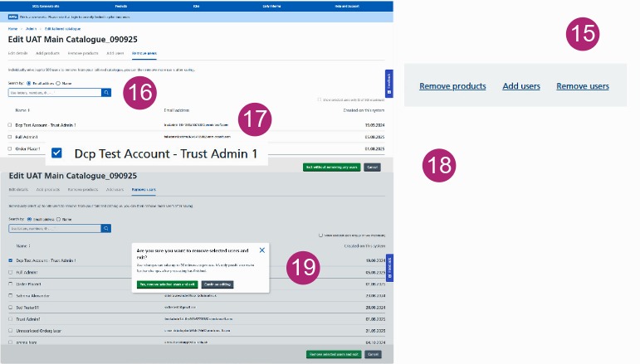Open the Feedback side tab on the dimmed lower page
This screenshot has height=364, width=640.
click(x=389, y=268)
